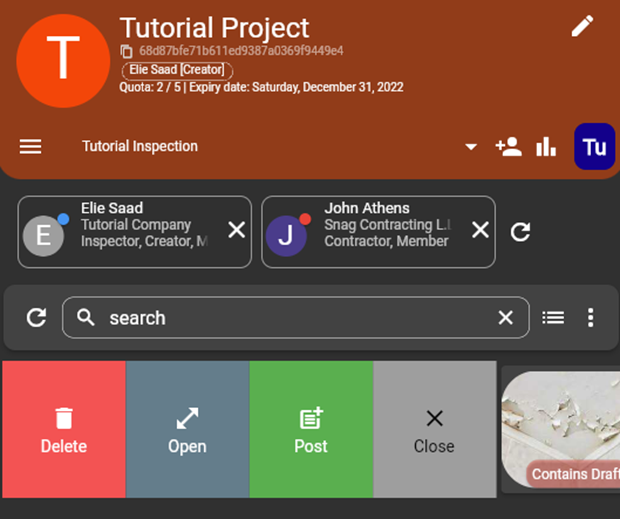This screenshot has height=519, width=620.
Task: Refresh the members list
Action: coord(520,232)
